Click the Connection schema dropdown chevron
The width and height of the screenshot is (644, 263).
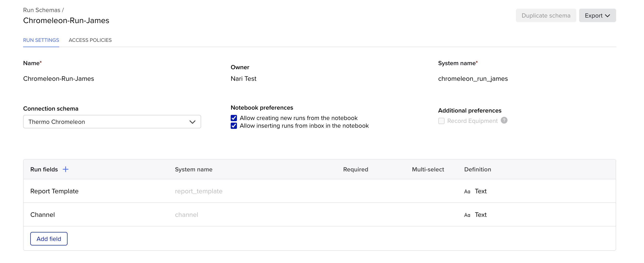192,122
